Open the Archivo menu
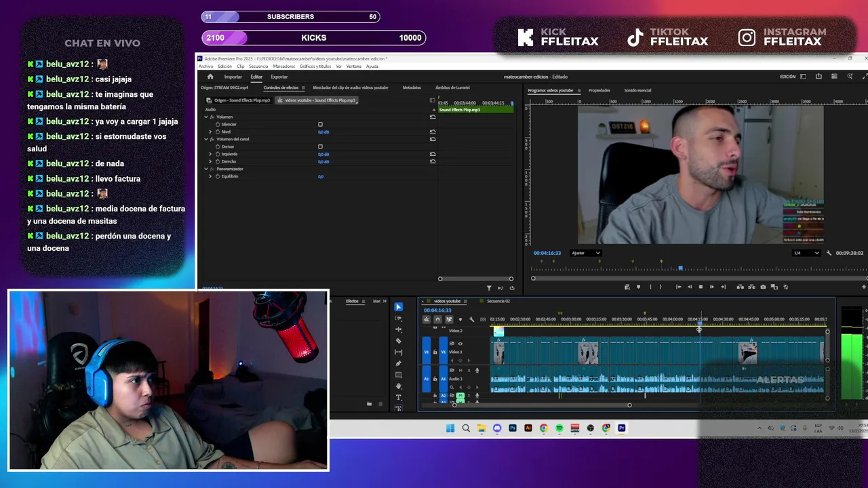 pos(205,66)
